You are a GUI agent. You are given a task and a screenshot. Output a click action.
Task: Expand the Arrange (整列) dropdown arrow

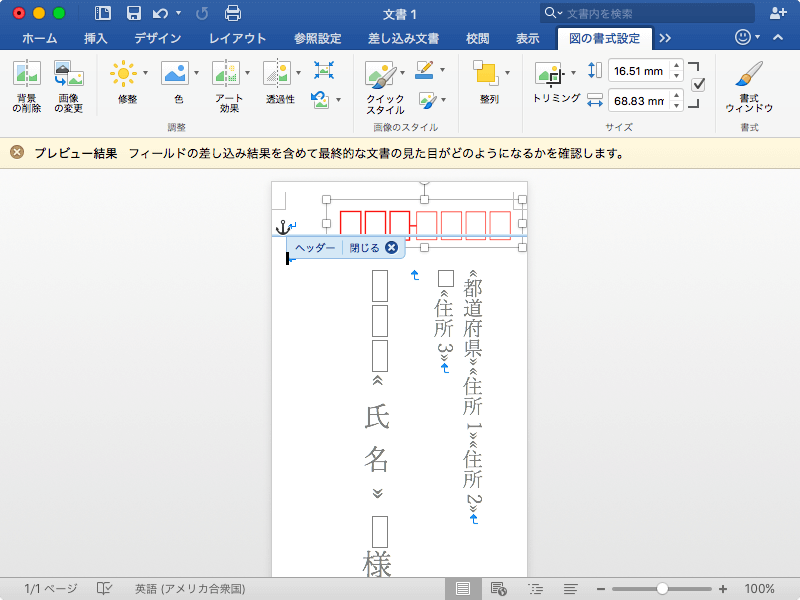pyautogui.click(x=507, y=73)
